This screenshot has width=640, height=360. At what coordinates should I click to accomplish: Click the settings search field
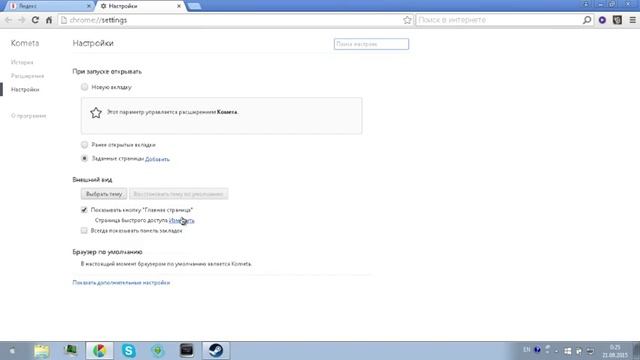pyautogui.click(x=371, y=44)
